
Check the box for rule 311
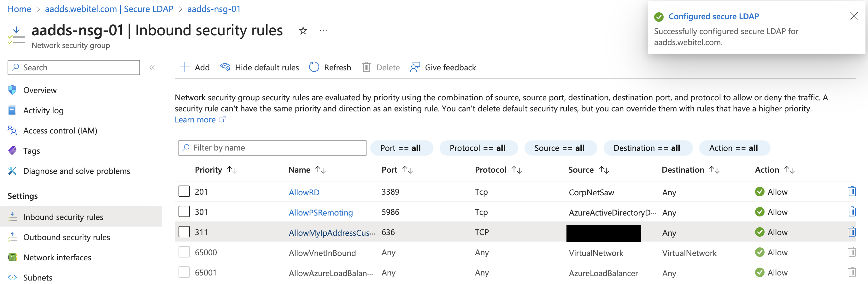point(184,232)
